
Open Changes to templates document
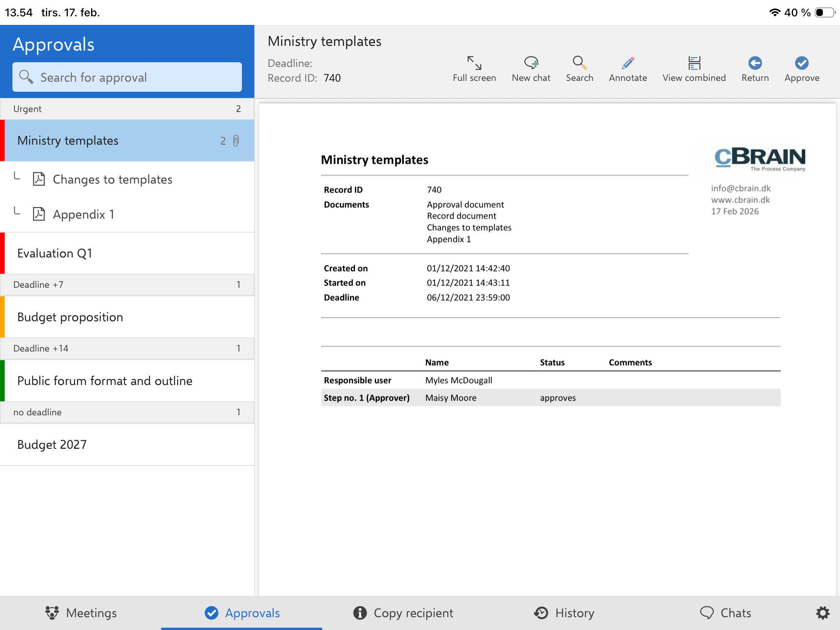pos(127,179)
